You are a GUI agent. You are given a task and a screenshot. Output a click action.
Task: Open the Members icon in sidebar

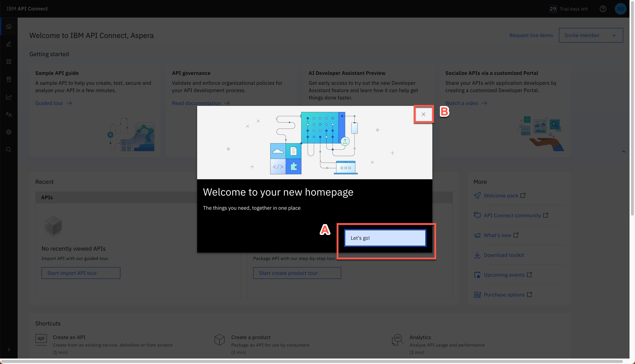coord(9,114)
